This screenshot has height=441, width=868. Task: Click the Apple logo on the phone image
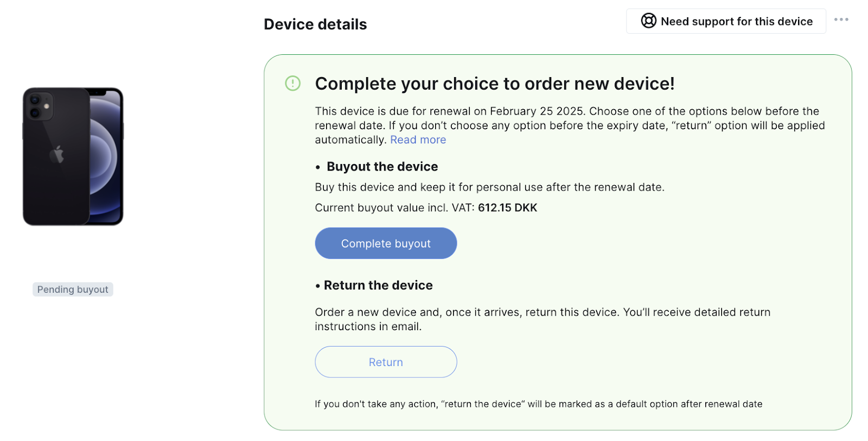tap(57, 154)
